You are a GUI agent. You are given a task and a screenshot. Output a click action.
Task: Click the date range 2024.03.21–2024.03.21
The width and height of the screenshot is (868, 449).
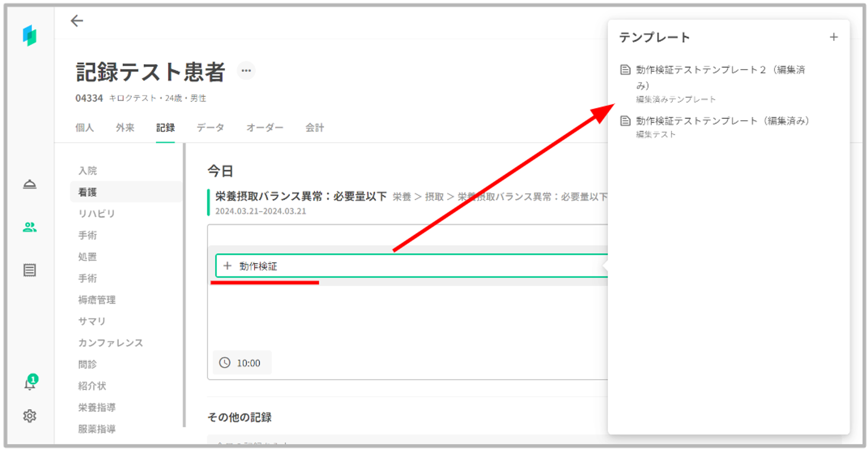(x=261, y=211)
